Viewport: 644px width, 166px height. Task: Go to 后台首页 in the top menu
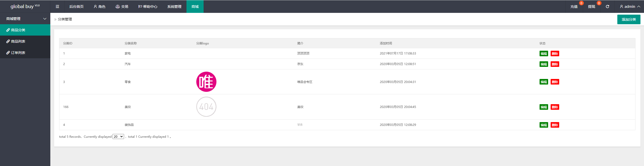(x=77, y=7)
